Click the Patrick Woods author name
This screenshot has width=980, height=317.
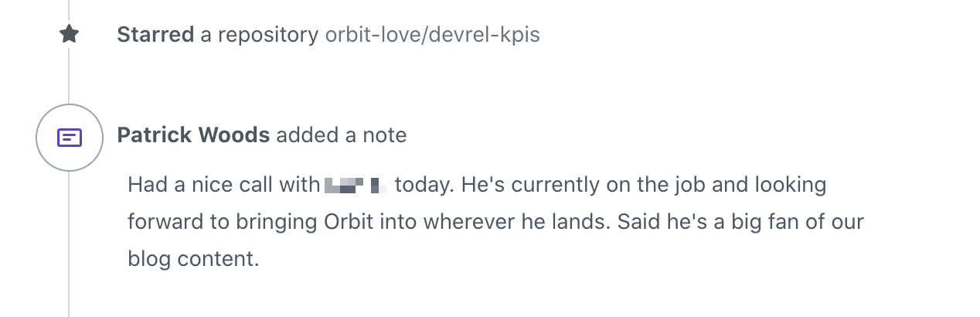[x=193, y=135]
